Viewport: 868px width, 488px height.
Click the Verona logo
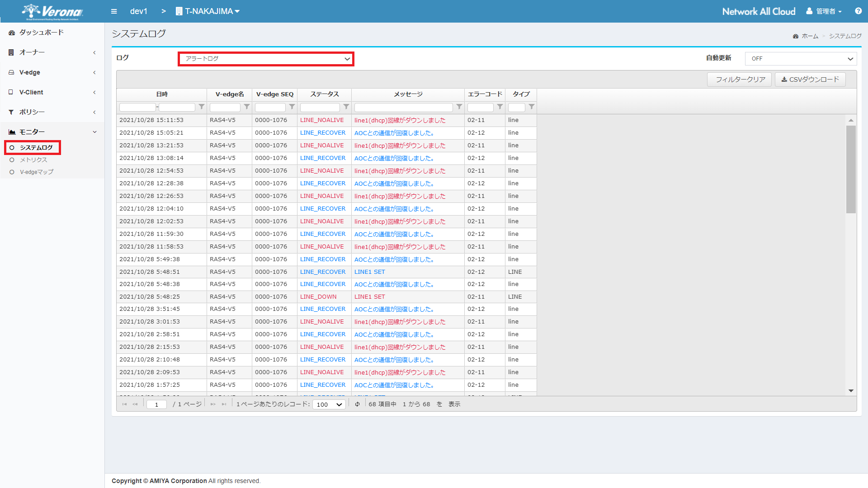coord(52,12)
